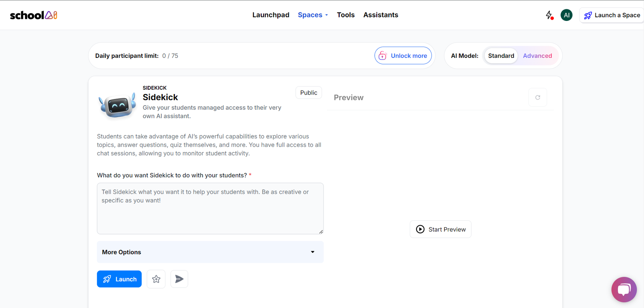Click the Preview heading text
The image size is (644, 308).
(349, 98)
